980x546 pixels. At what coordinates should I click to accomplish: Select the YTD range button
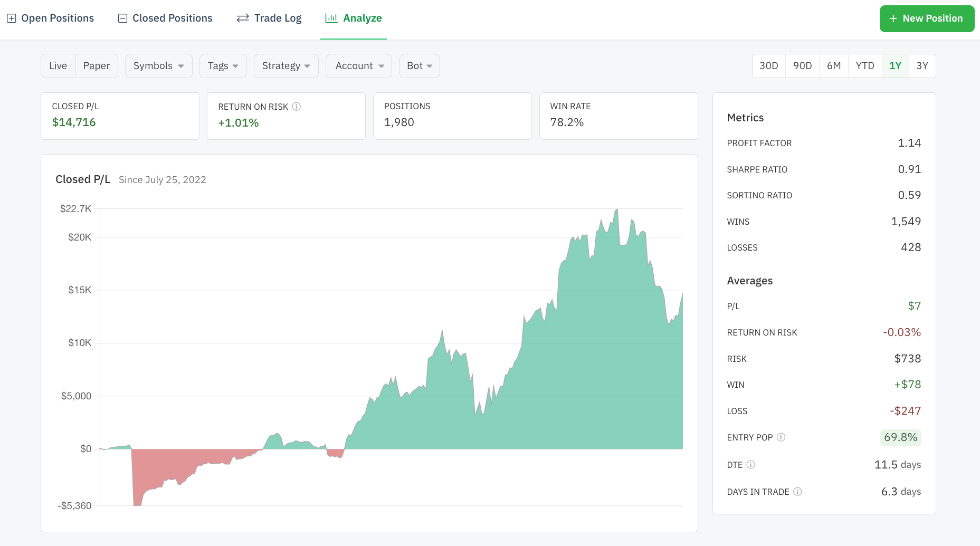click(x=864, y=65)
